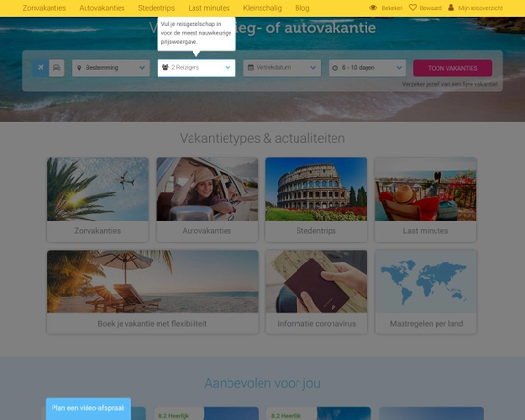Viewport: 525px width, 420px height.
Task: Click the calendar icon in Vertrekdatum
Action: point(251,68)
